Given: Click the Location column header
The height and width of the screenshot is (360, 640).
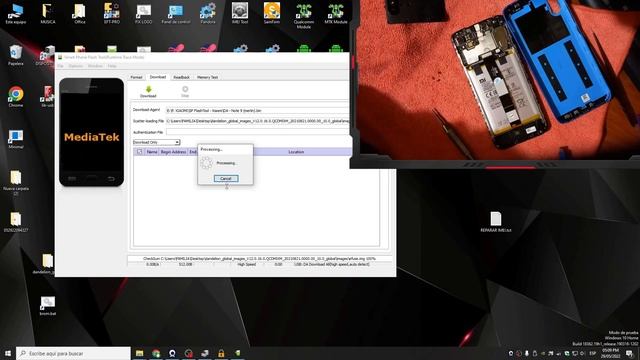Looking at the screenshot, I should (296, 152).
